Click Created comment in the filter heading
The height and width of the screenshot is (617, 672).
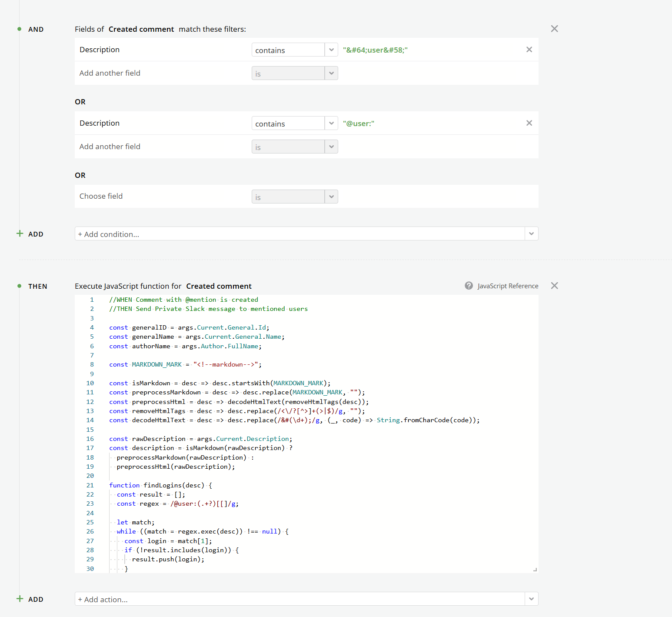pyautogui.click(x=141, y=29)
